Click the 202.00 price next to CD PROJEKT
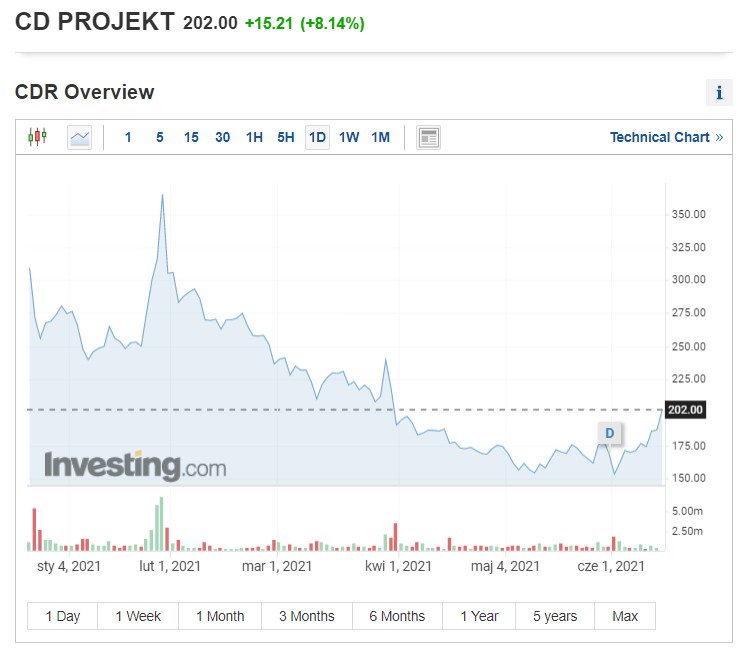This screenshot has height=655, width=746. [x=210, y=23]
